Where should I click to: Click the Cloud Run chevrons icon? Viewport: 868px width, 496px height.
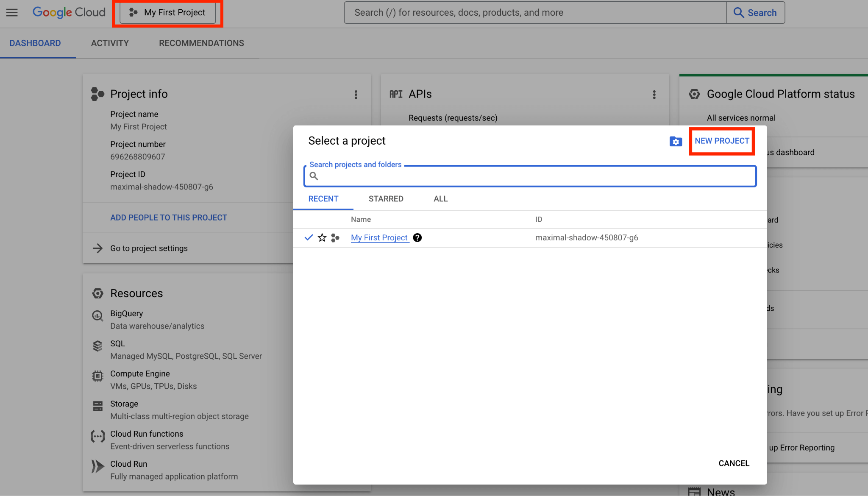pos(97,466)
